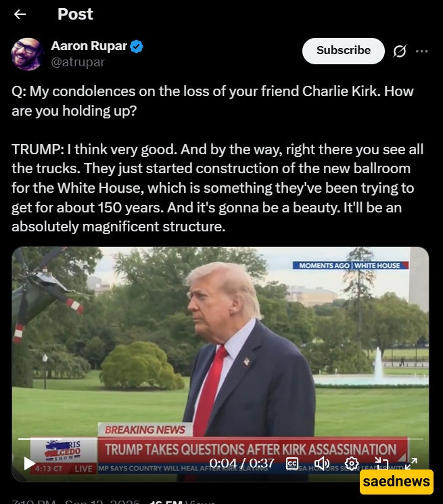Viewport: 443px width, 504px height.
Task: Switch video to picture-in-picture mode
Action: [381, 463]
